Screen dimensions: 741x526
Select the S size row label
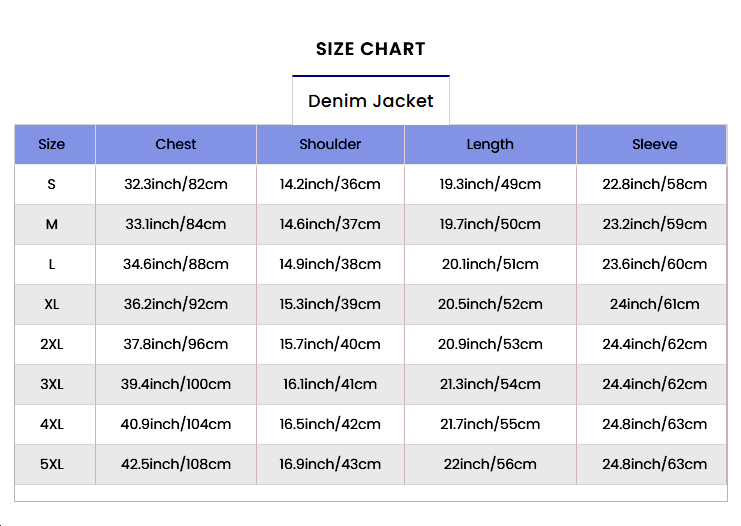[x=52, y=184]
